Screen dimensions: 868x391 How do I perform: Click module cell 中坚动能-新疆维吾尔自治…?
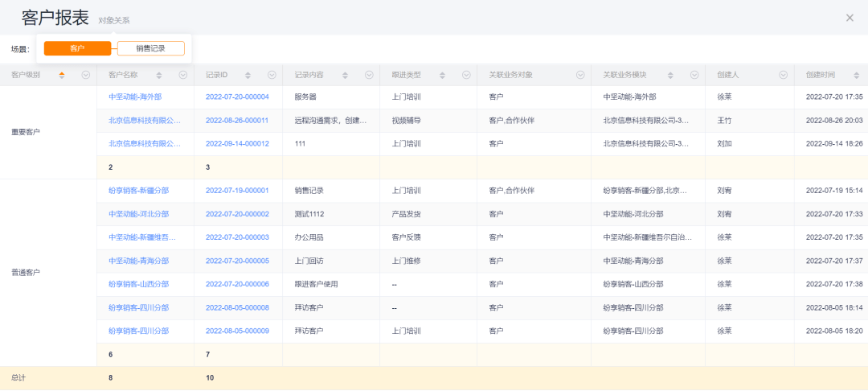[x=648, y=237]
